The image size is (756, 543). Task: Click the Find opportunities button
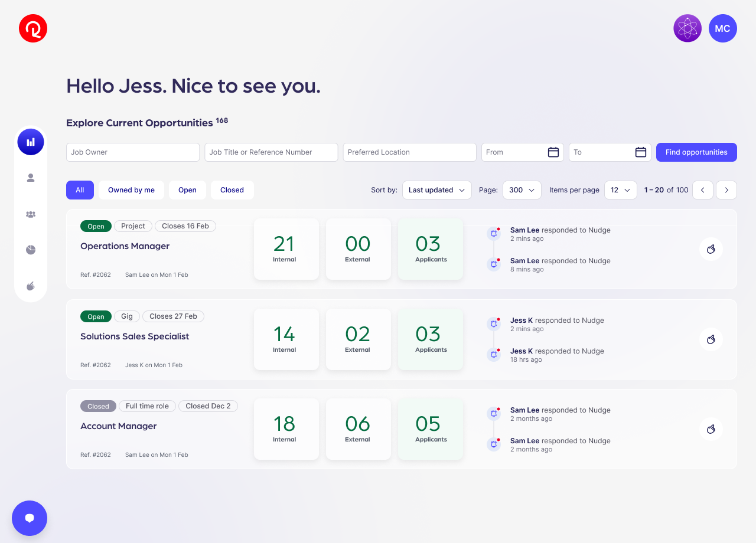(696, 152)
